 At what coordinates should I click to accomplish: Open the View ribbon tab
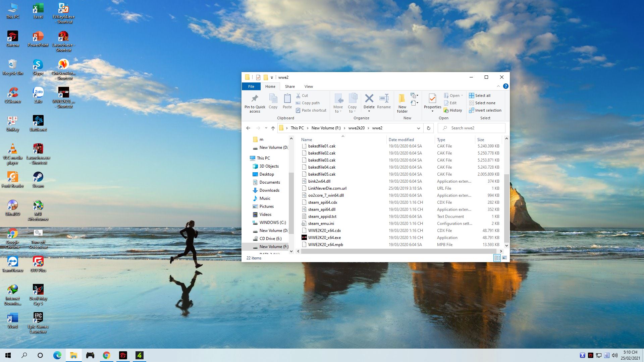click(x=309, y=86)
